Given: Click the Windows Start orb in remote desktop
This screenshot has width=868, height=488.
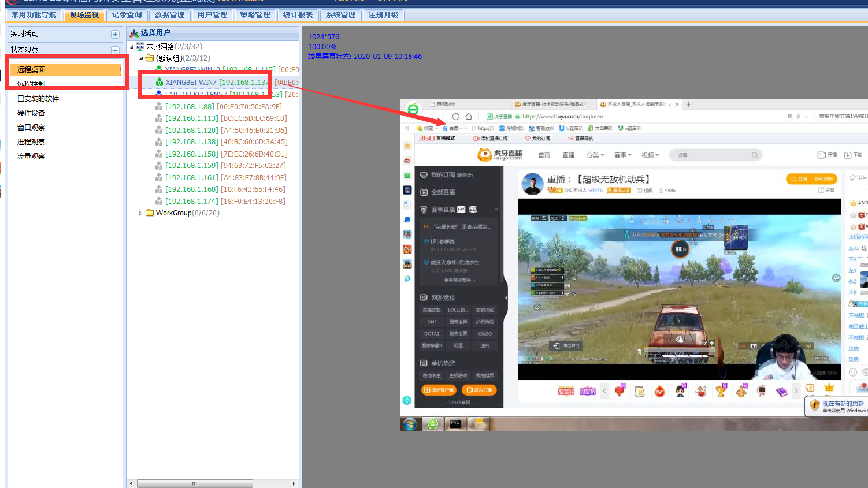Looking at the screenshot, I should (410, 424).
